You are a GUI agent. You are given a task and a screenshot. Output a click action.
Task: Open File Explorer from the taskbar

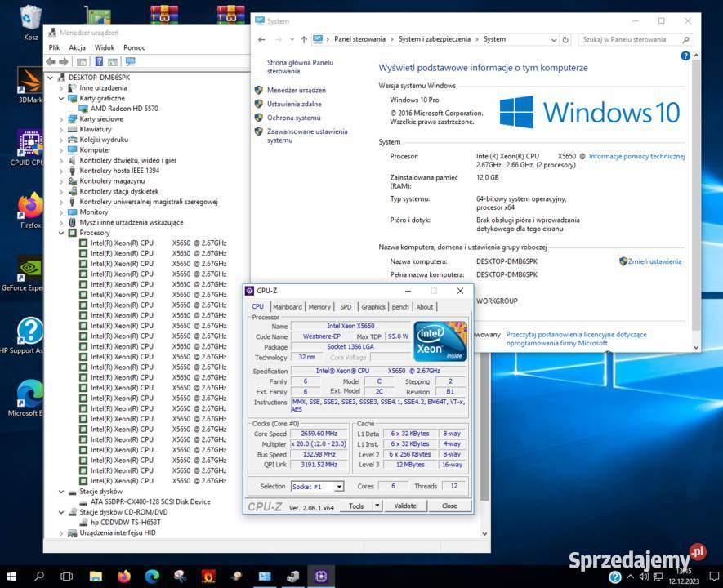click(x=96, y=576)
